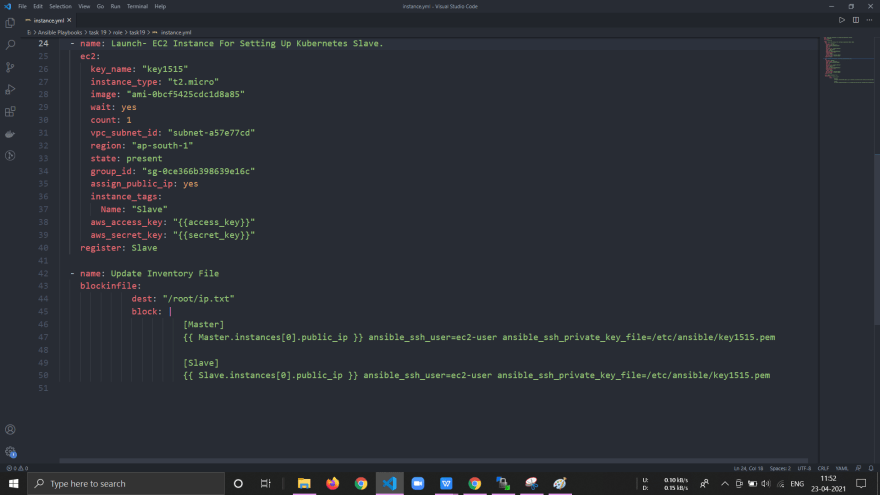Open the Run menu
880x495 pixels.
[115, 6]
